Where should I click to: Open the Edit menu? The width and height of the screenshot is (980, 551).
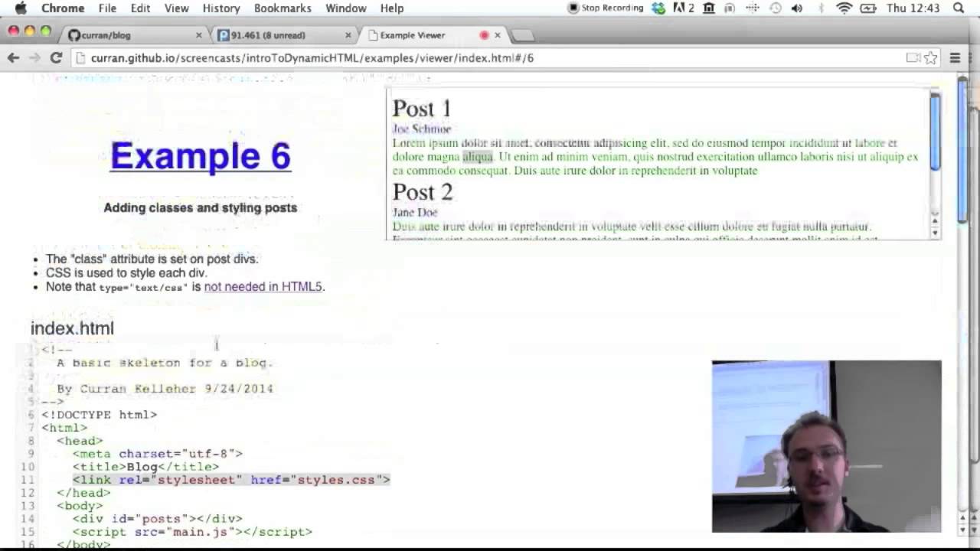coord(140,8)
